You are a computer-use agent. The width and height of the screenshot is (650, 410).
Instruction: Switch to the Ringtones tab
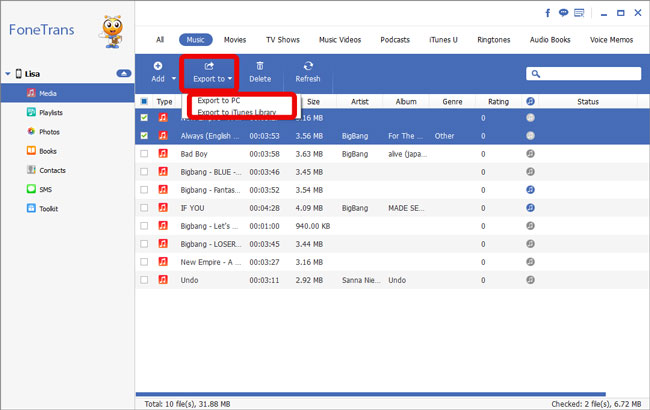point(494,40)
